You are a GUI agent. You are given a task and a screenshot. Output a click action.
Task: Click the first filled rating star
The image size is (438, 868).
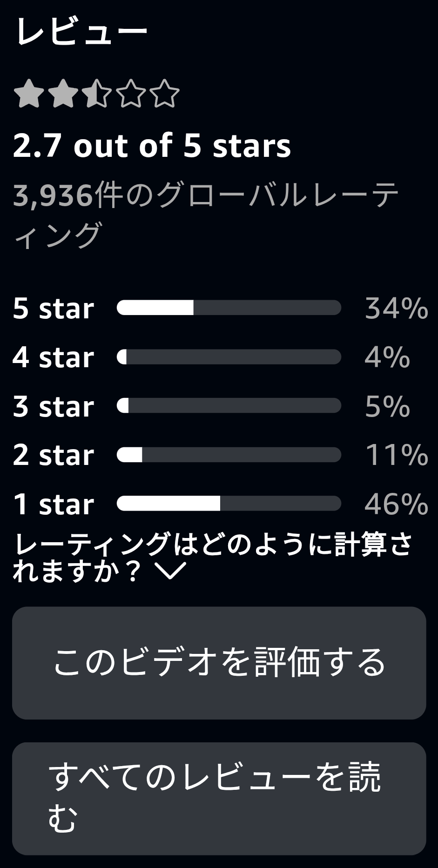coord(29,94)
